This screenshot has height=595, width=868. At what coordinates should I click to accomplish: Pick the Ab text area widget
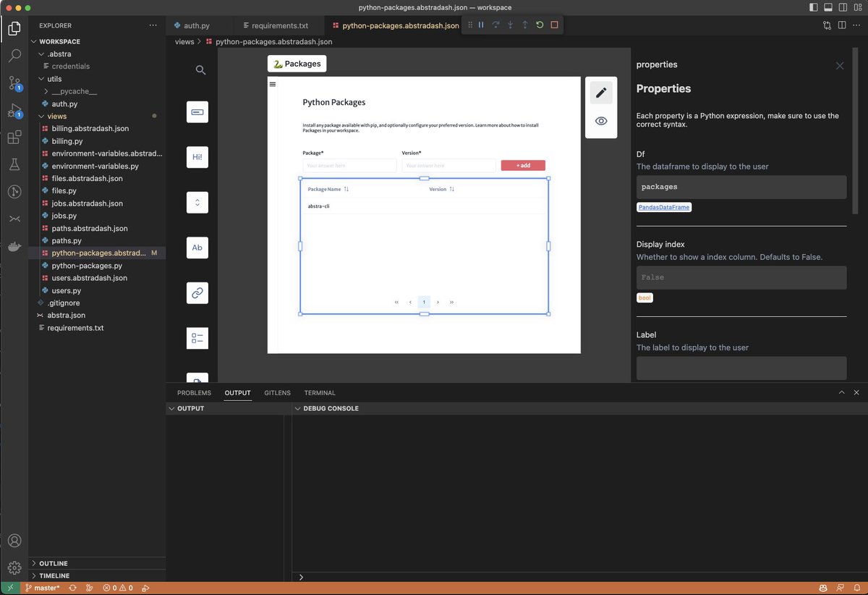coord(197,248)
